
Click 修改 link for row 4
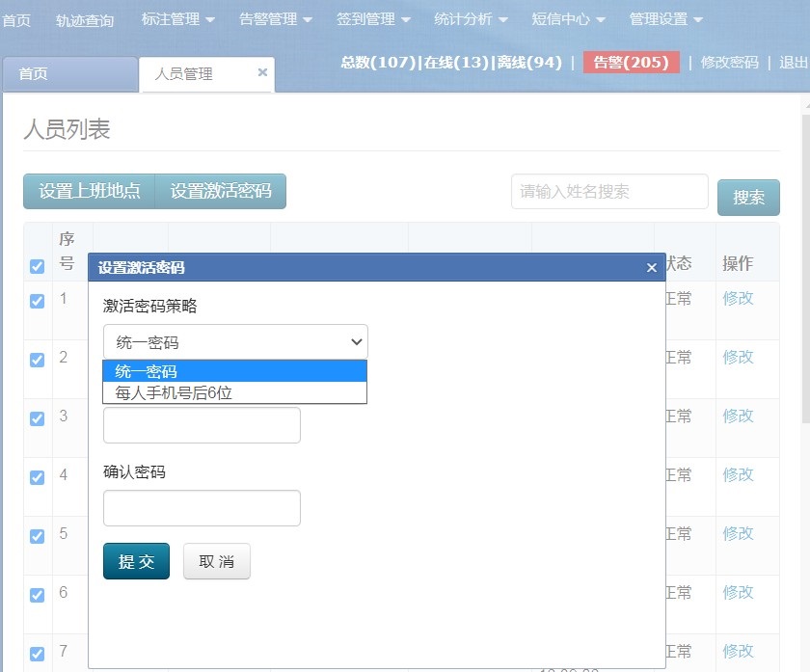(x=738, y=475)
